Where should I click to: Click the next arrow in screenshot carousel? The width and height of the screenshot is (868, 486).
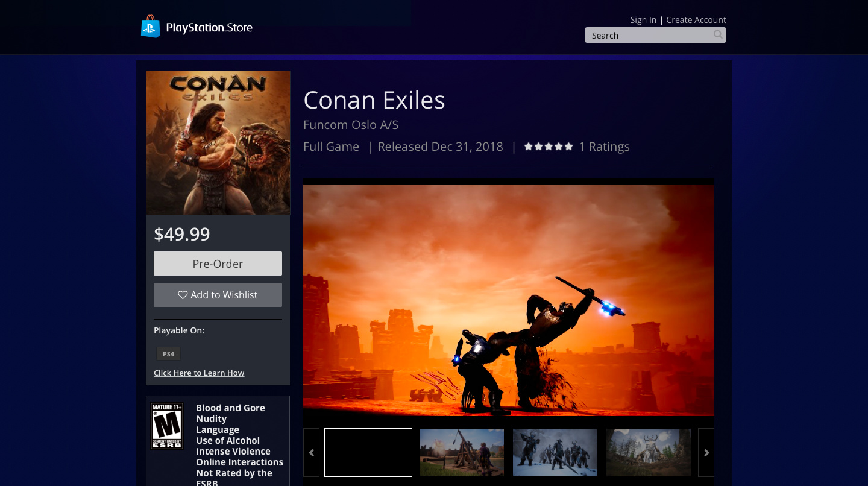(x=706, y=452)
